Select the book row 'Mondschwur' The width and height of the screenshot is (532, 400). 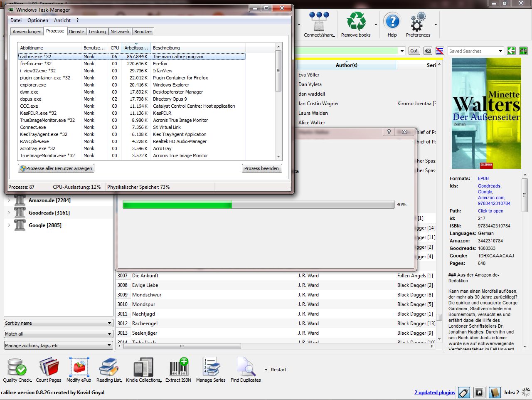(276, 295)
